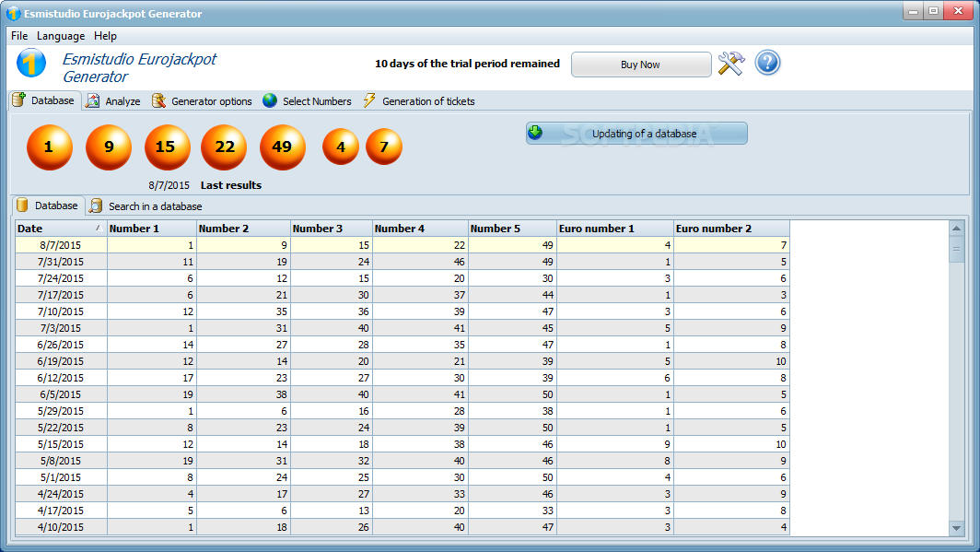The height and width of the screenshot is (552, 980).
Task: Click the orange ball showing number 1
Action: click(x=50, y=147)
